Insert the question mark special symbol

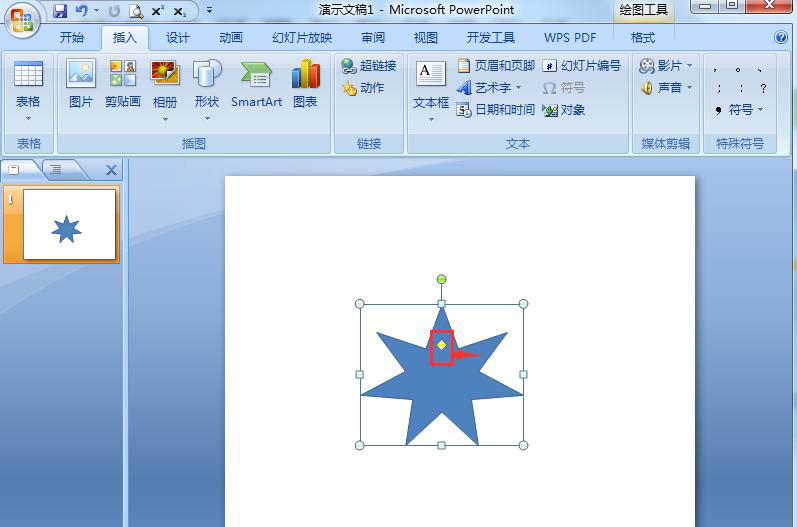763,88
